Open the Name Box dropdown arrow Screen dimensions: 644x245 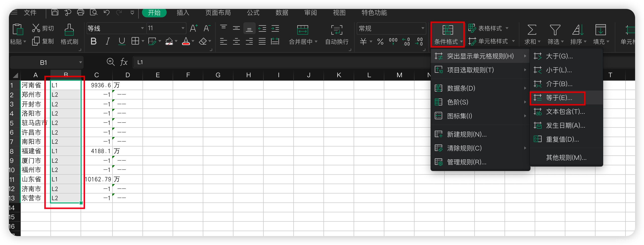point(81,62)
